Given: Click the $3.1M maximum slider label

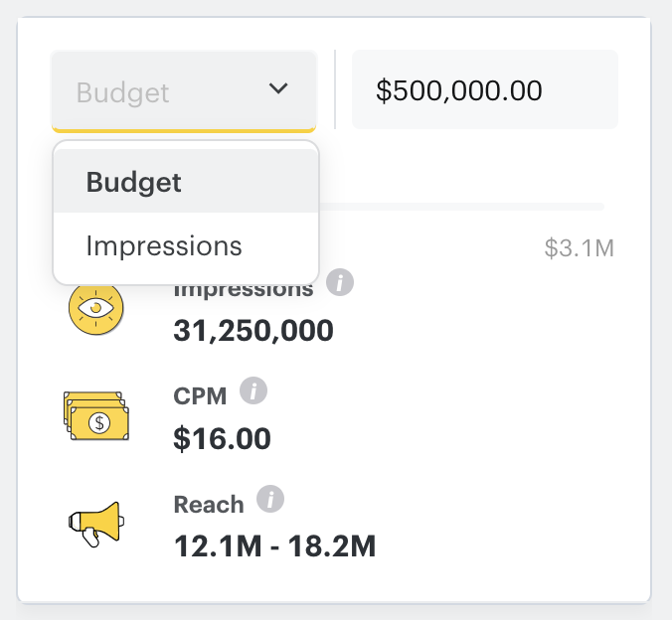Looking at the screenshot, I should pyautogui.click(x=580, y=247).
